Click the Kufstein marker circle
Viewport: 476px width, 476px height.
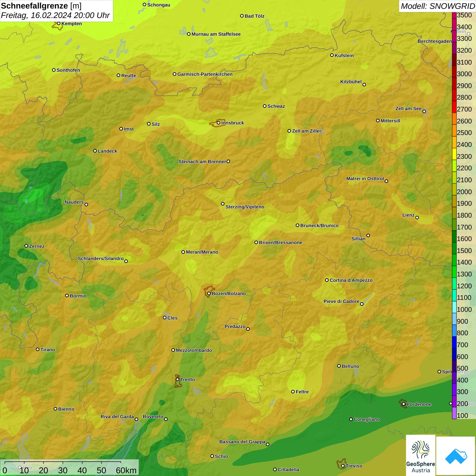(x=332, y=55)
